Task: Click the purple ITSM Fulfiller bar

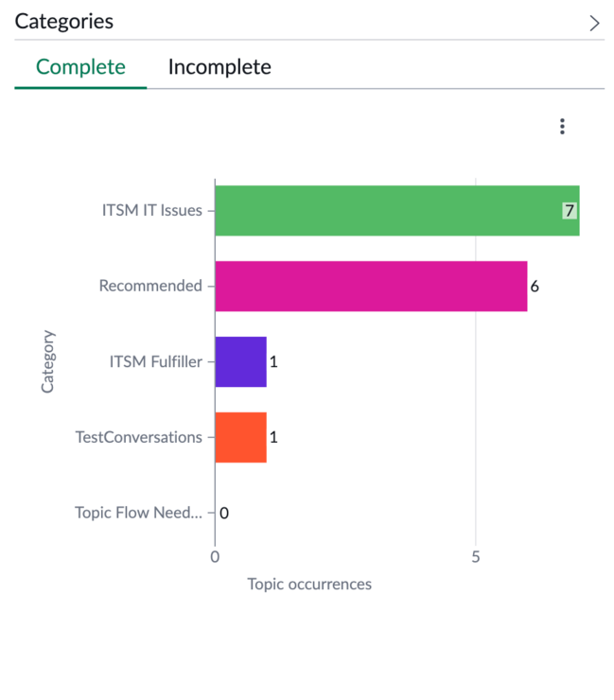Action: pyautogui.click(x=240, y=361)
